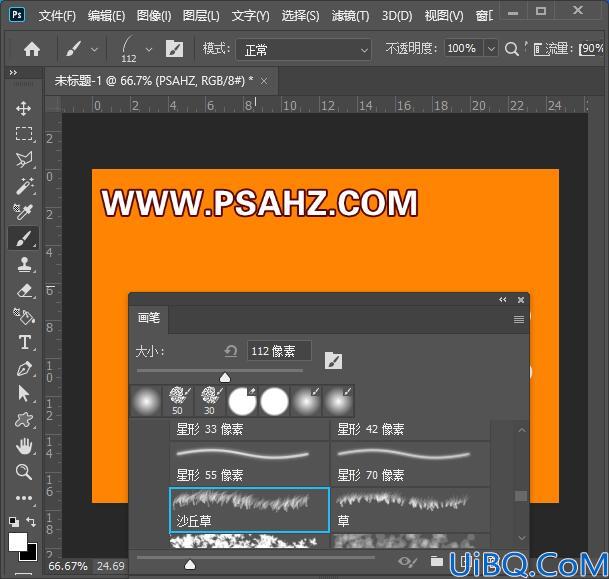Viewport: 609px width, 579px height.
Task: Click the opacity 100% input field
Action: (x=464, y=49)
